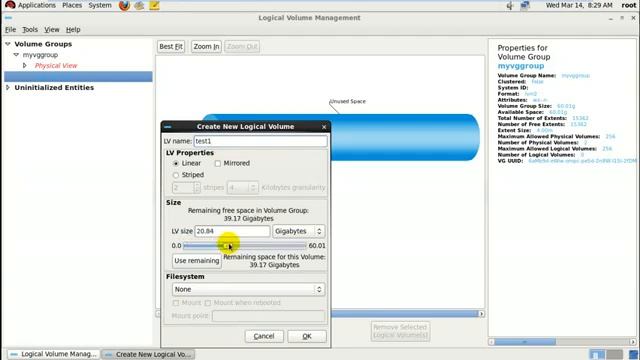
Task: Expand the Physical View node
Action: pyautogui.click(x=25, y=65)
